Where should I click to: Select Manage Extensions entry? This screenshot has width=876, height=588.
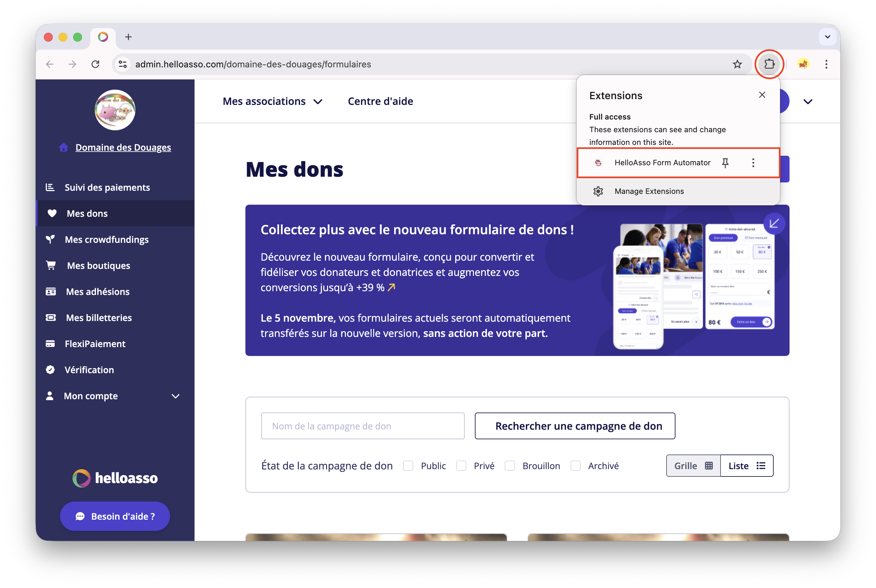point(649,191)
